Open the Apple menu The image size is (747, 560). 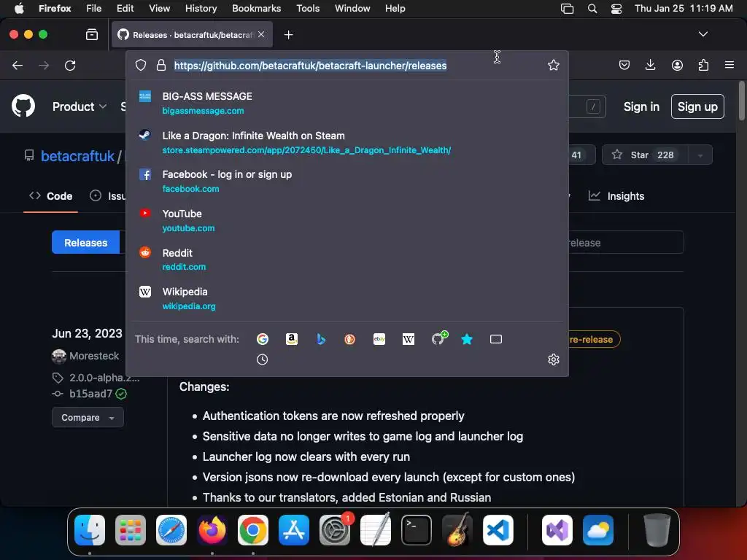click(19, 8)
